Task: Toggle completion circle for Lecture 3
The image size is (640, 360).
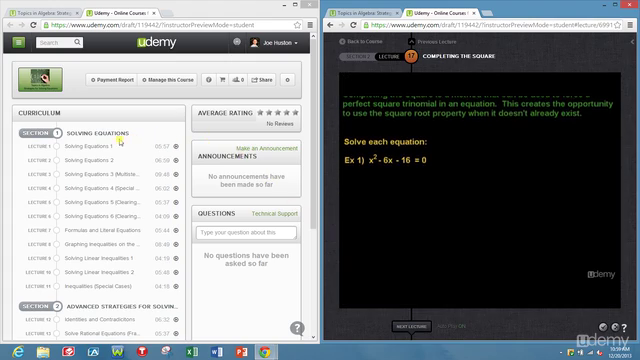Action: point(57,174)
